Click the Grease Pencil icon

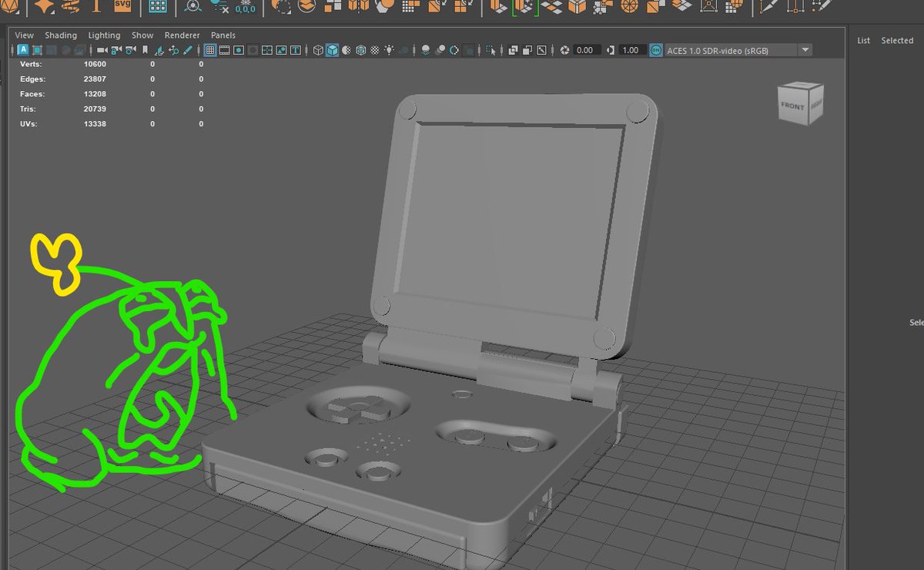click(187, 50)
